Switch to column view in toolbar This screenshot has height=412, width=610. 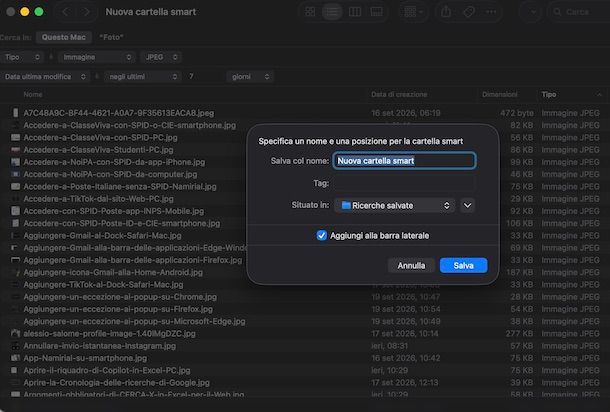pos(355,12)
